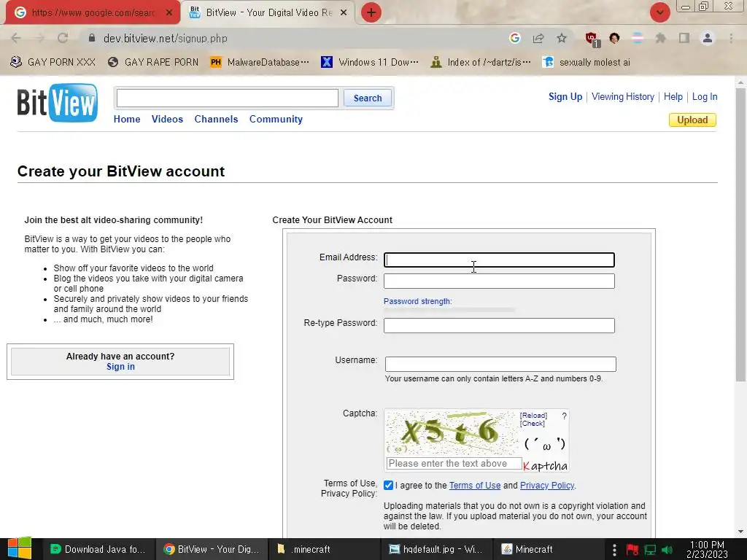
Task: Click the padlock site info icon
Action: coord(92,38)
